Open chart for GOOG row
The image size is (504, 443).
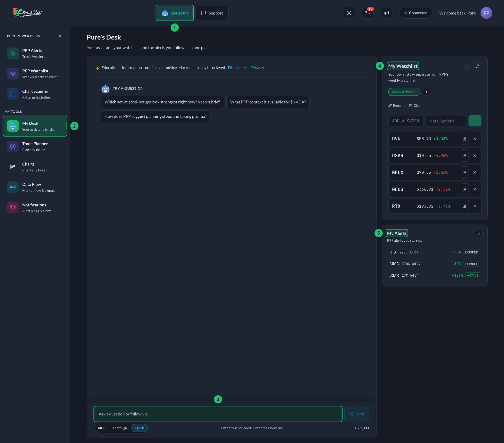pyautogui.click(x=465, y=189)
